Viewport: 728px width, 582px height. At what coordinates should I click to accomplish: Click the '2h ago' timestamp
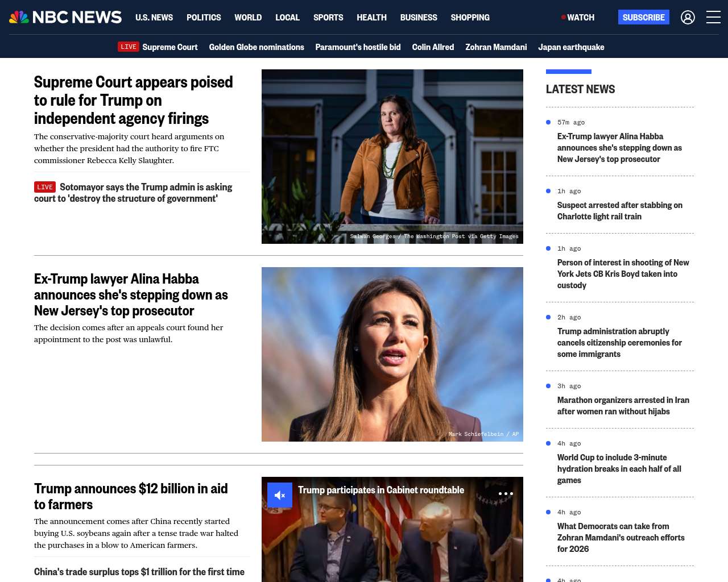569,317
